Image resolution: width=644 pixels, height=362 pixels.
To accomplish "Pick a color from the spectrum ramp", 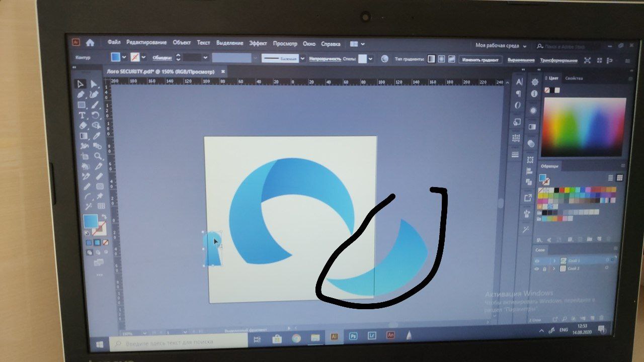I will click(584, 127).
